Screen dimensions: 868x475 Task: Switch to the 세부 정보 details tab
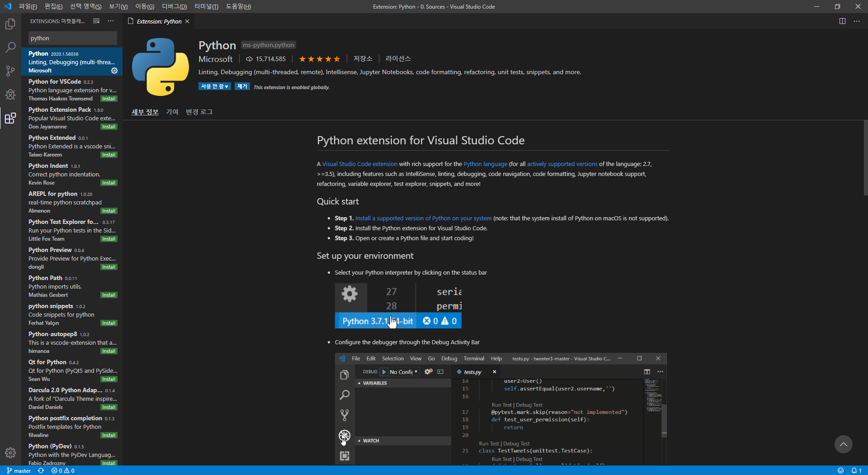(x=145, y=112)
